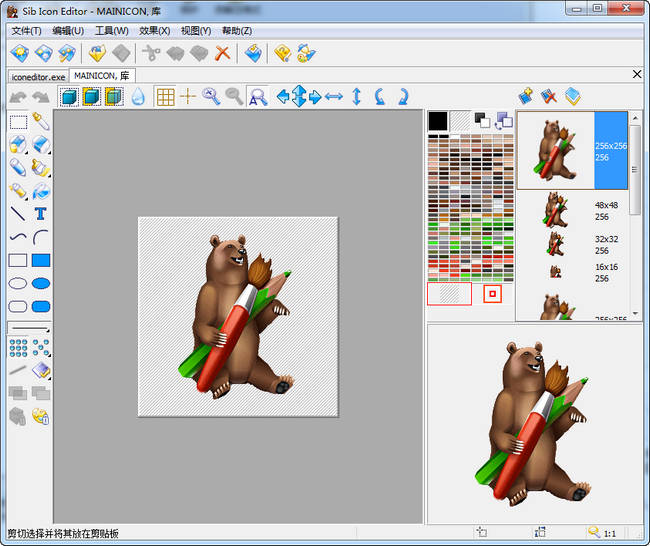Select the rectangular selection tool
650x546 pixels.
click(x=18, y=122)
